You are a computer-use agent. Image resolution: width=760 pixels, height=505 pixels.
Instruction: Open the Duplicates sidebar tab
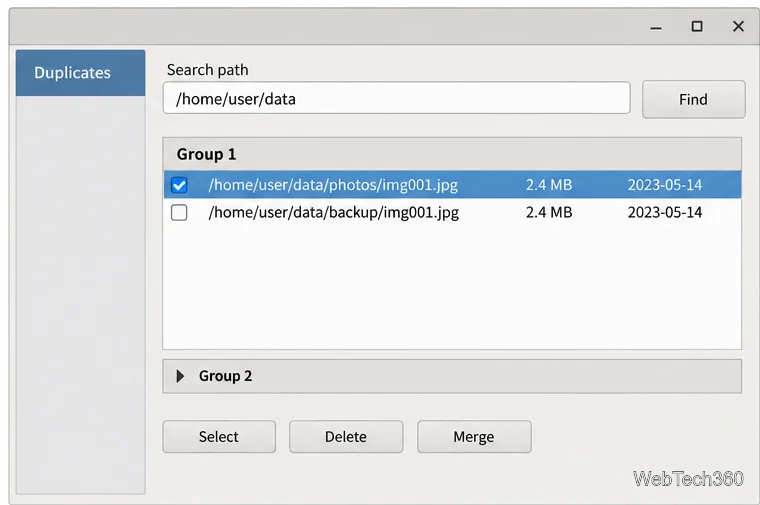coord(80,73)
